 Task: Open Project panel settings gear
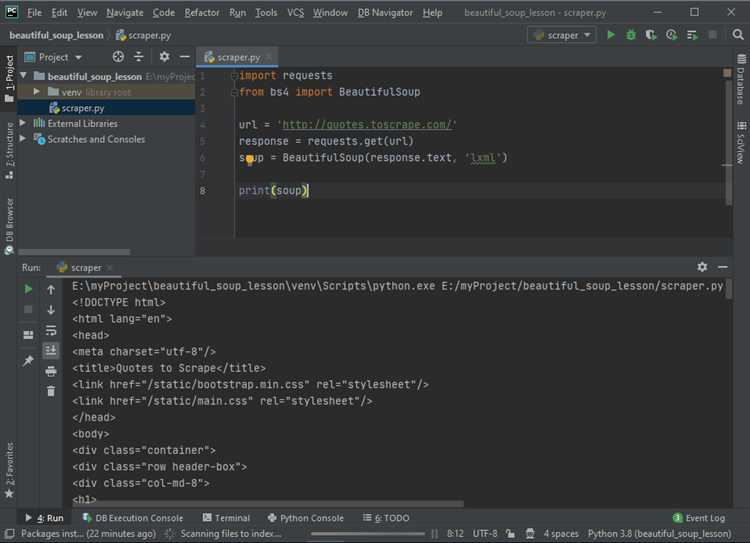165,57
